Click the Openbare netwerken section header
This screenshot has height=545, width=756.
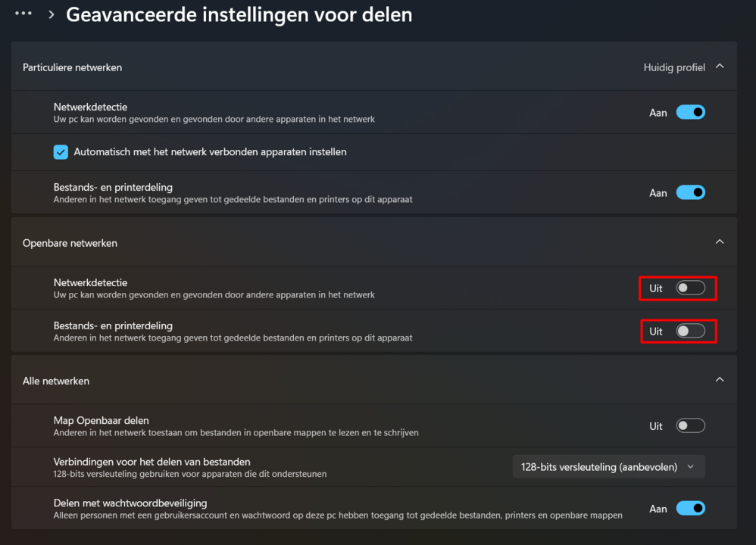tap(70, 242)
